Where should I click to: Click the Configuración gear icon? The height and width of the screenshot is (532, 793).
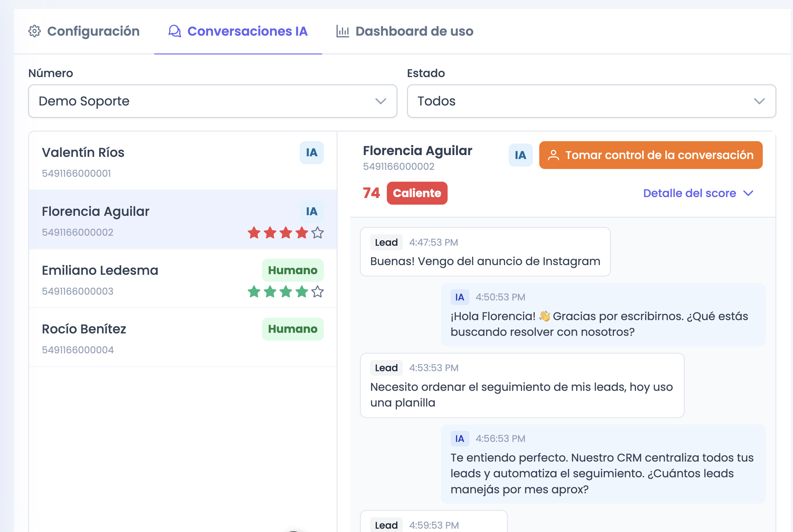tap(34, 31)
